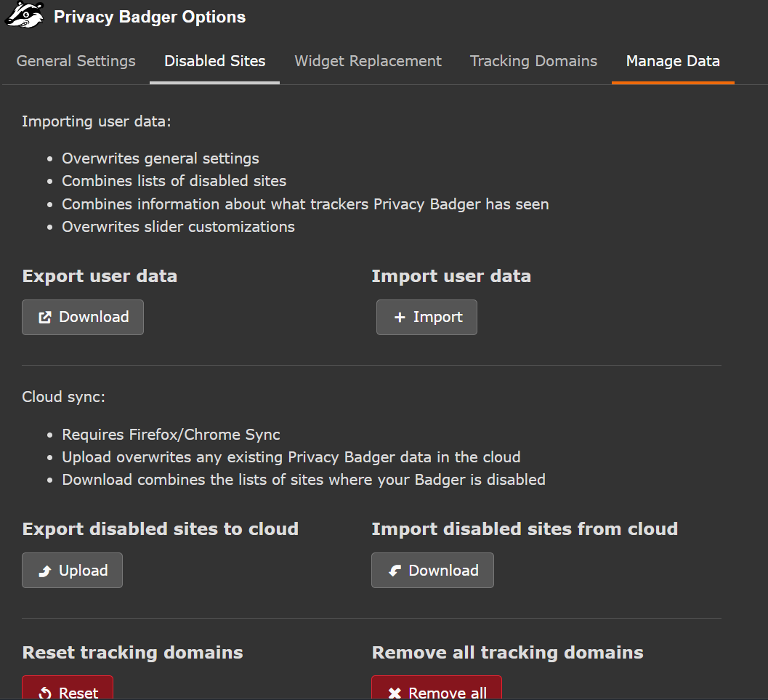Select the Manage Data tab

point(673,61)
